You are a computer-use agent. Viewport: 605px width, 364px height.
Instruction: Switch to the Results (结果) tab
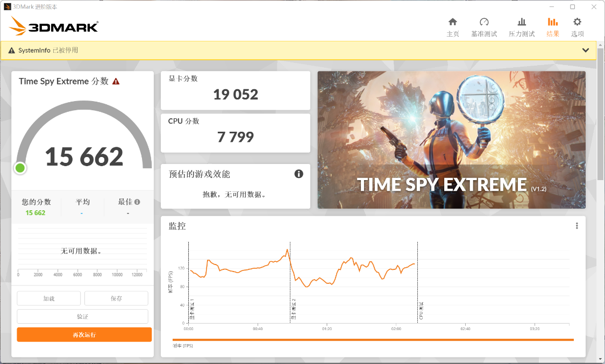point(553,27)
